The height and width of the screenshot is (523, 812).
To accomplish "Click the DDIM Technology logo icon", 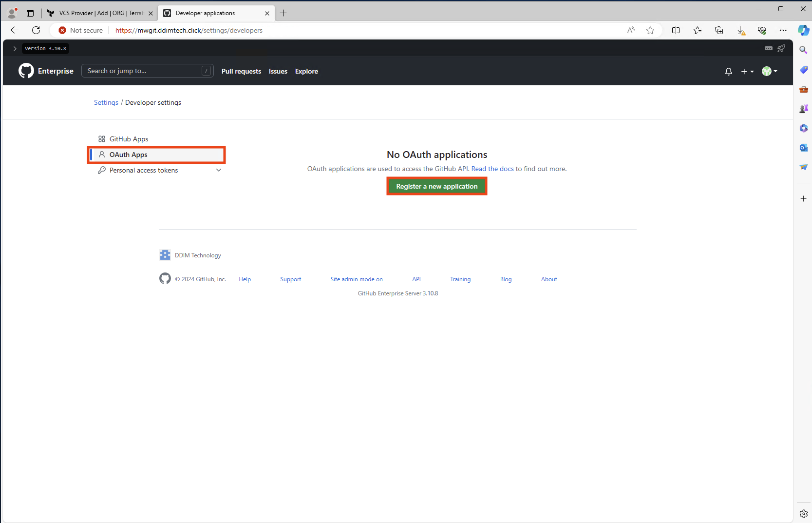I will click(165, 255).
